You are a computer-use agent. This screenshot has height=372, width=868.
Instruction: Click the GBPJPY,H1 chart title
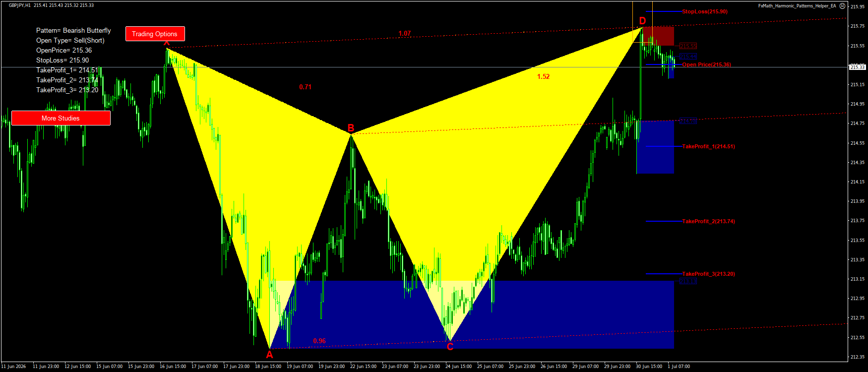pos(20,5)
